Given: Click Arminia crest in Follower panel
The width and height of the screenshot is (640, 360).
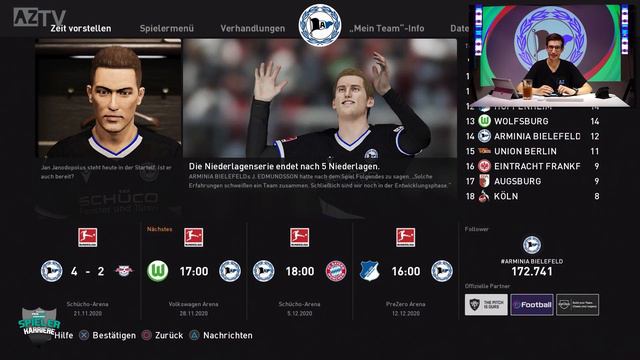Looking at the screenshot, I should [x=532, y=245].
